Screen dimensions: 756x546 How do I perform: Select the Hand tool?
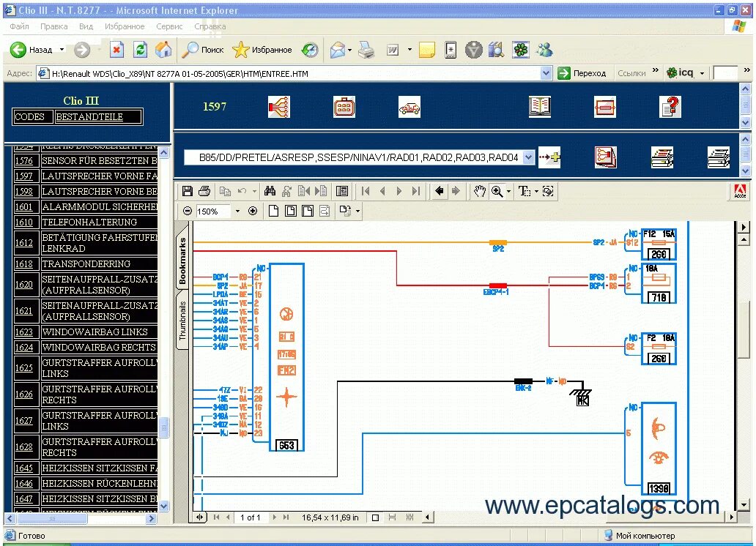point(479,191)
